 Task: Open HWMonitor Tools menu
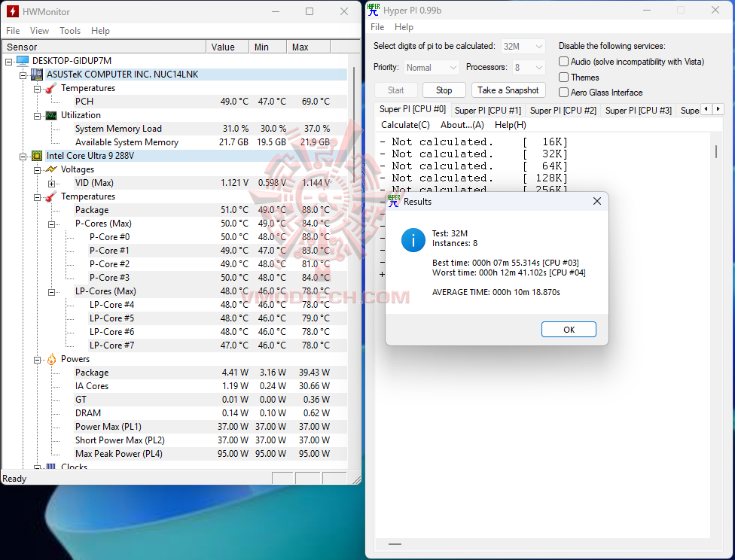click(x=70, y=31)
